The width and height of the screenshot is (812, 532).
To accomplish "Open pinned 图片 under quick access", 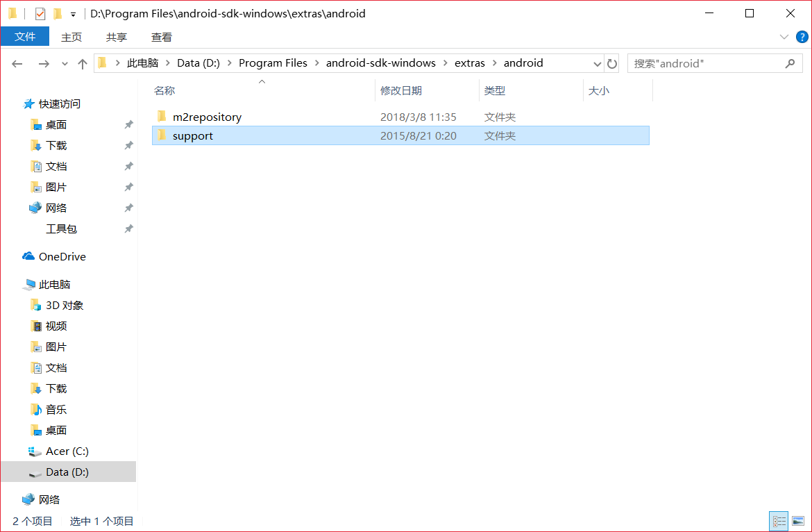I will (x=56, y=187).
